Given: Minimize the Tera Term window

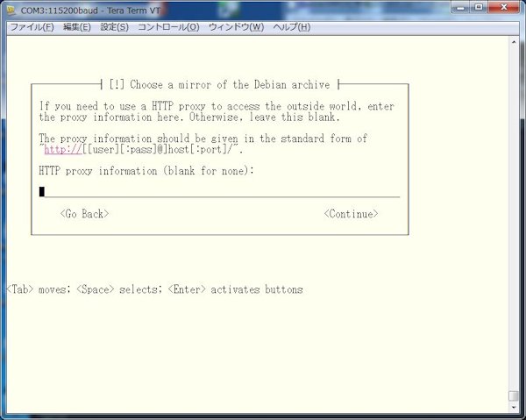Looking at the screenshot, I should [462, 7].
